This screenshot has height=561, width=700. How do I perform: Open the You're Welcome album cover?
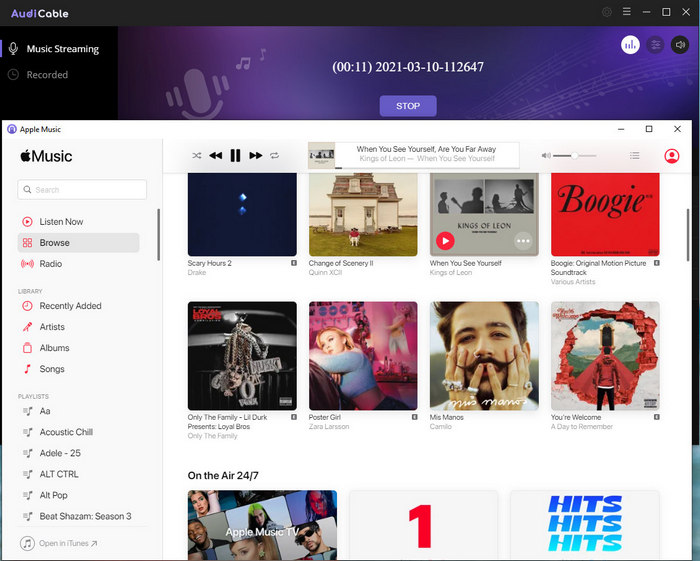point(605,356)
